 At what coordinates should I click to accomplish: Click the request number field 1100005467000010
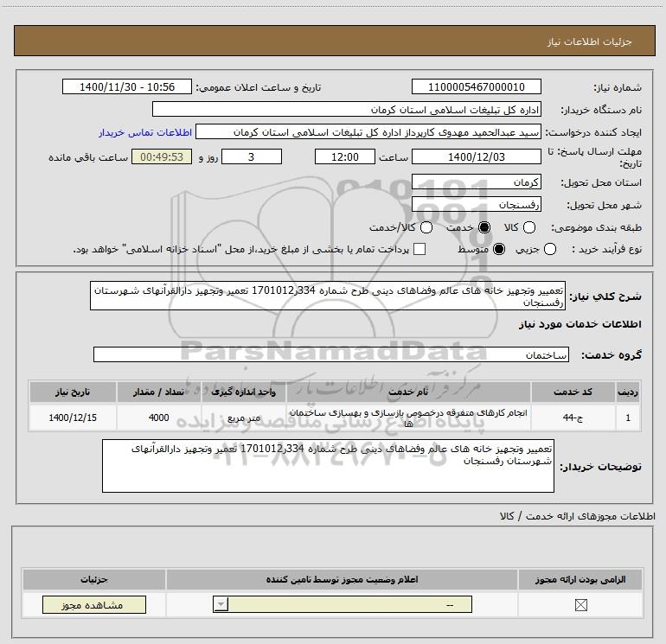(476, 86)
